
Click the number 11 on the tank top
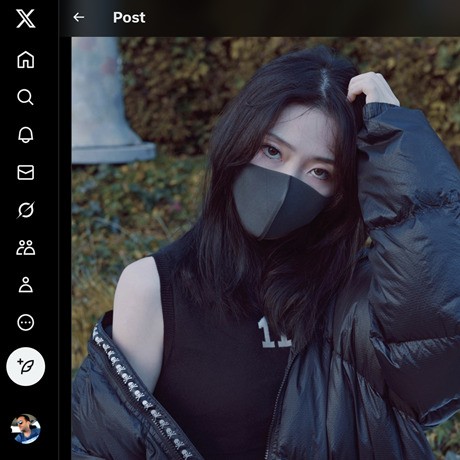click(x=273, y=332)
